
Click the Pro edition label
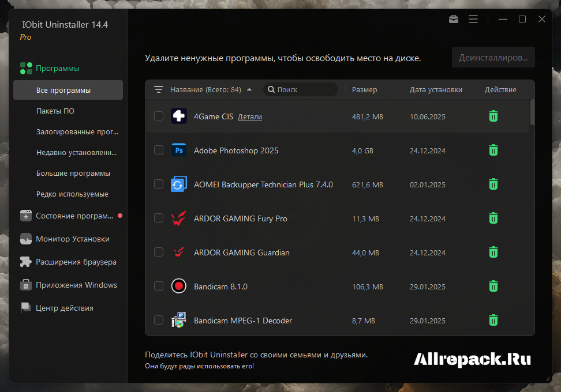pos(25,37)
